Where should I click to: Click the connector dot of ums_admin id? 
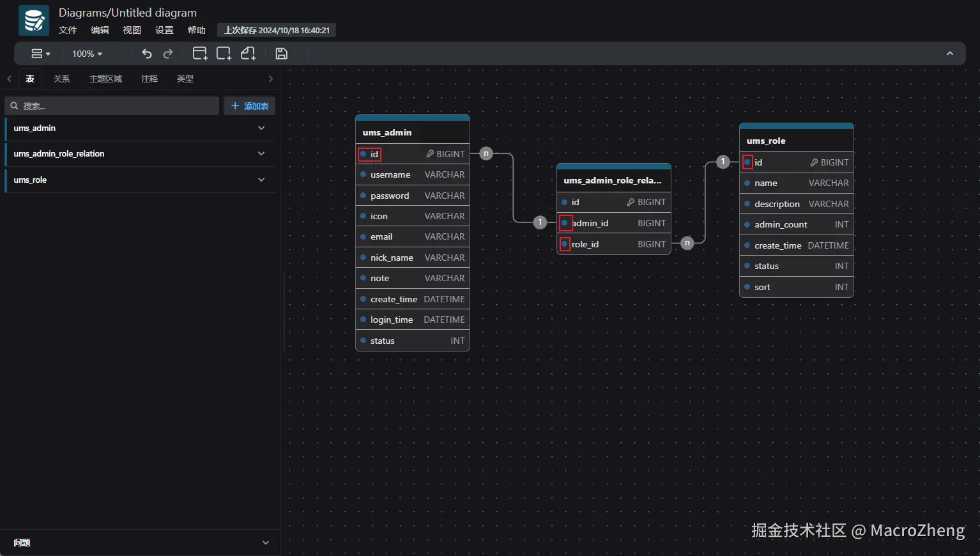[x=363, y=154]
